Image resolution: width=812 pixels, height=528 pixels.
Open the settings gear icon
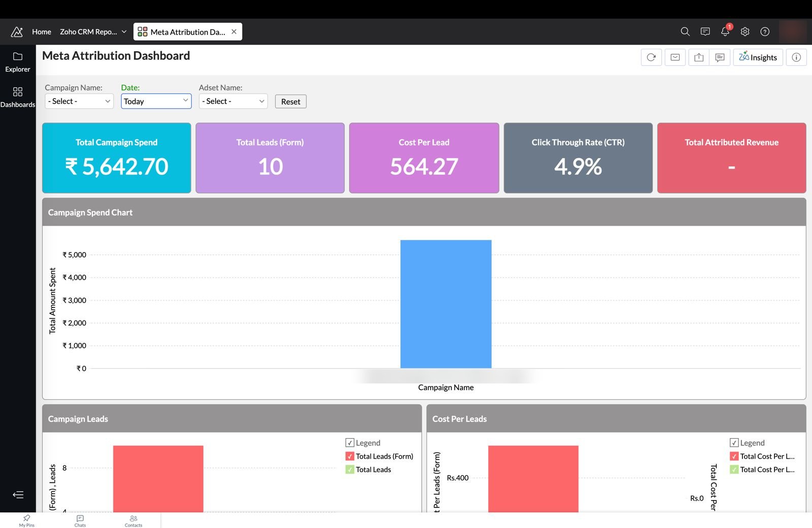tap(745, 31)
